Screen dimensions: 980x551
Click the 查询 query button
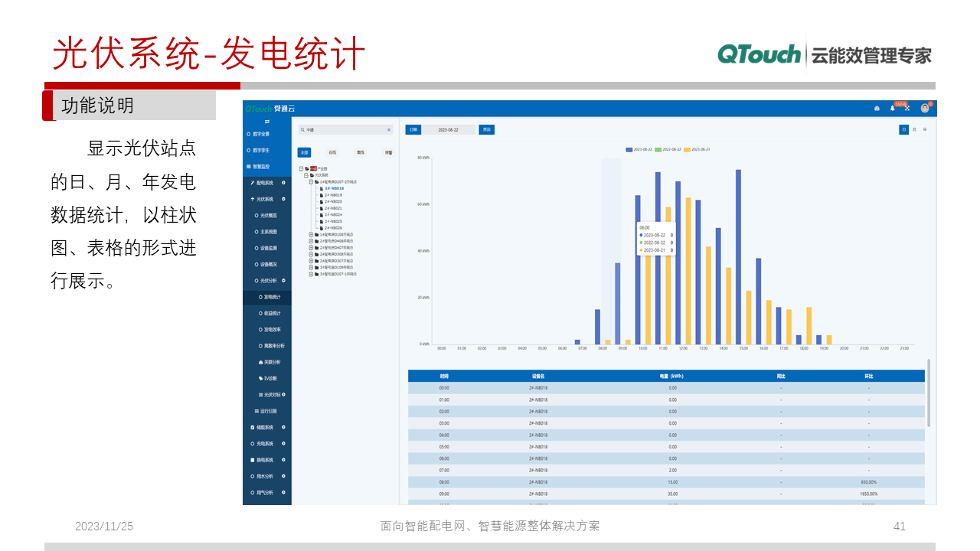pos(486,130)
